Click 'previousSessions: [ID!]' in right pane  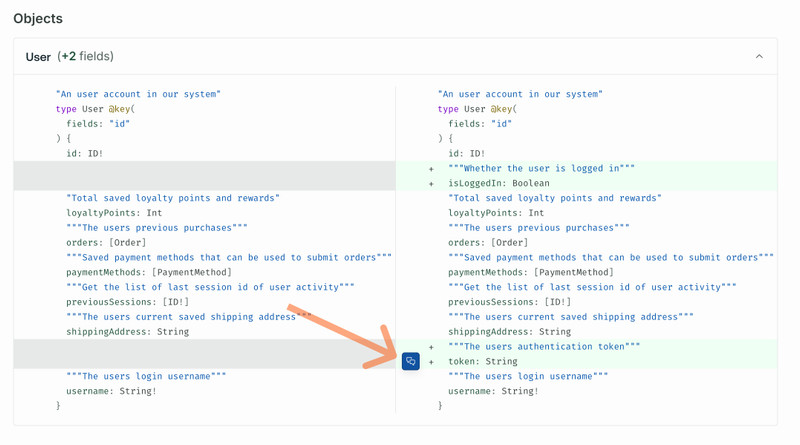510,302
